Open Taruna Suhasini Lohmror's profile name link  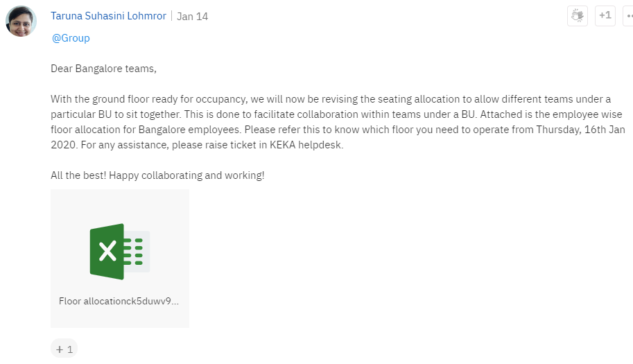coord(108,16)
